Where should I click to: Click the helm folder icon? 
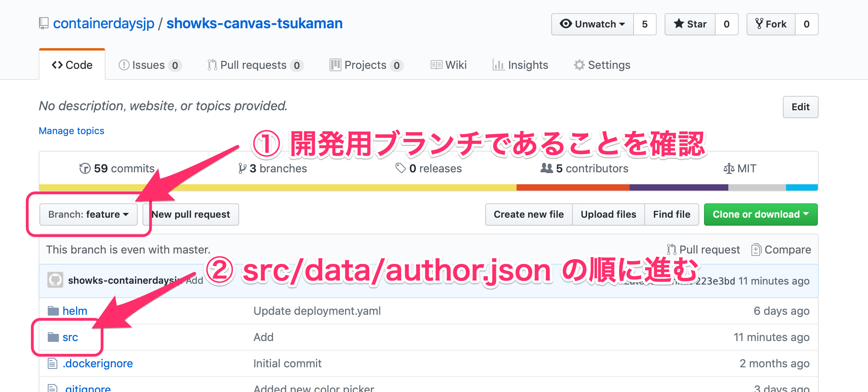click(x=53, y=311)
